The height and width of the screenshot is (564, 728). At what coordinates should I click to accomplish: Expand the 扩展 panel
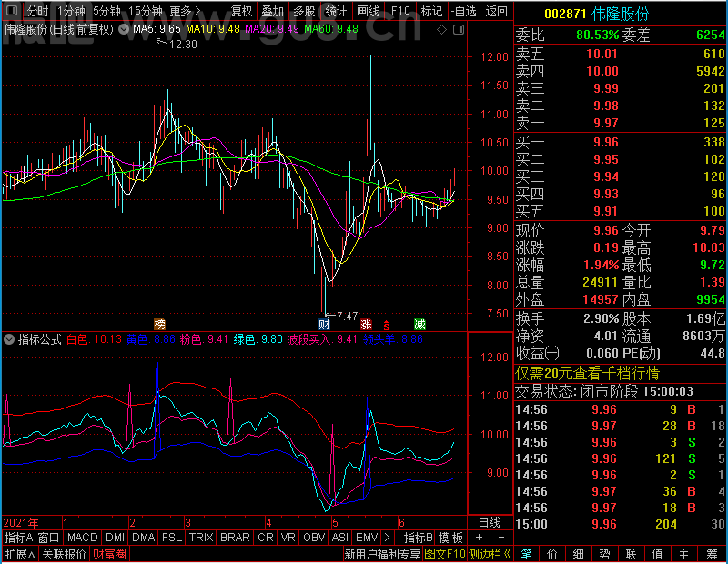19,554
